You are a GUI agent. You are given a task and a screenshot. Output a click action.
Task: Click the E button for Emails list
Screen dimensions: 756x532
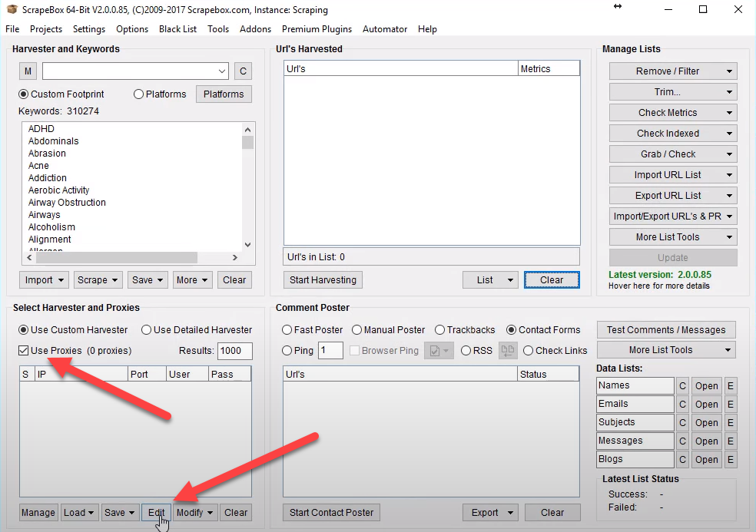(x=730, y=405)
